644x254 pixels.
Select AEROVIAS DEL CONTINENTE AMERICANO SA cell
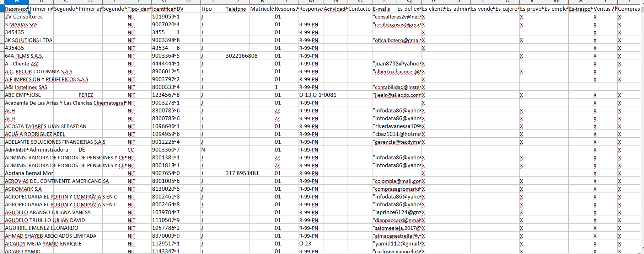click(x=17, y=181)
